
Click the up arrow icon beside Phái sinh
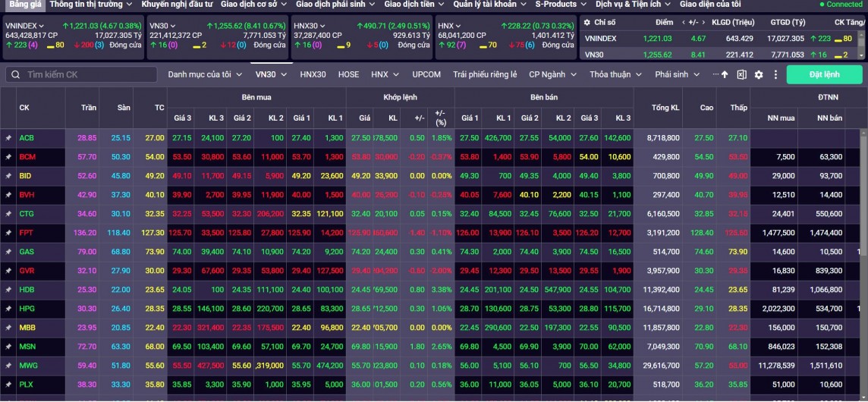point(725,75)
